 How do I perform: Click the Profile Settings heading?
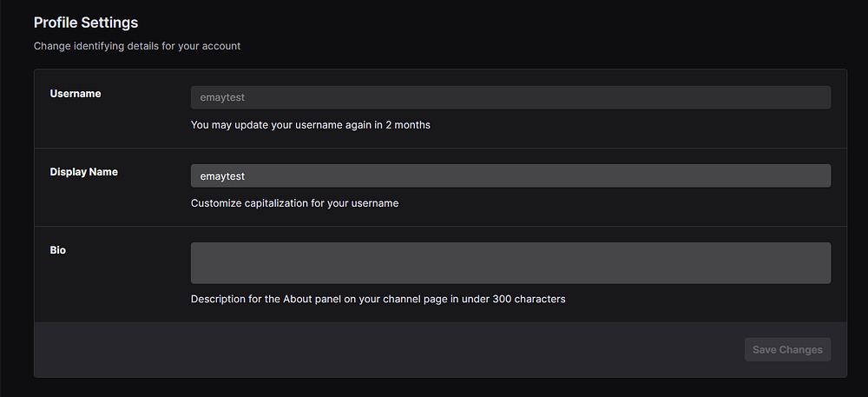[86, 23]
